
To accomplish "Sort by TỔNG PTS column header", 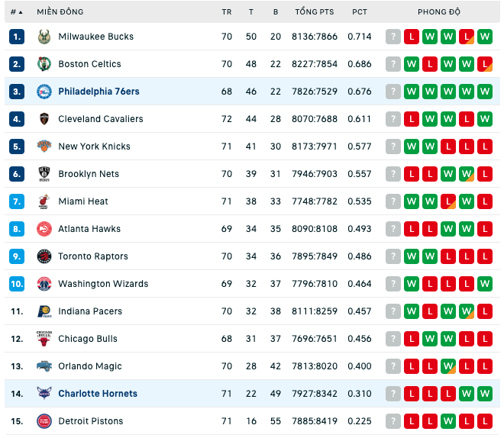I will 315,12.
